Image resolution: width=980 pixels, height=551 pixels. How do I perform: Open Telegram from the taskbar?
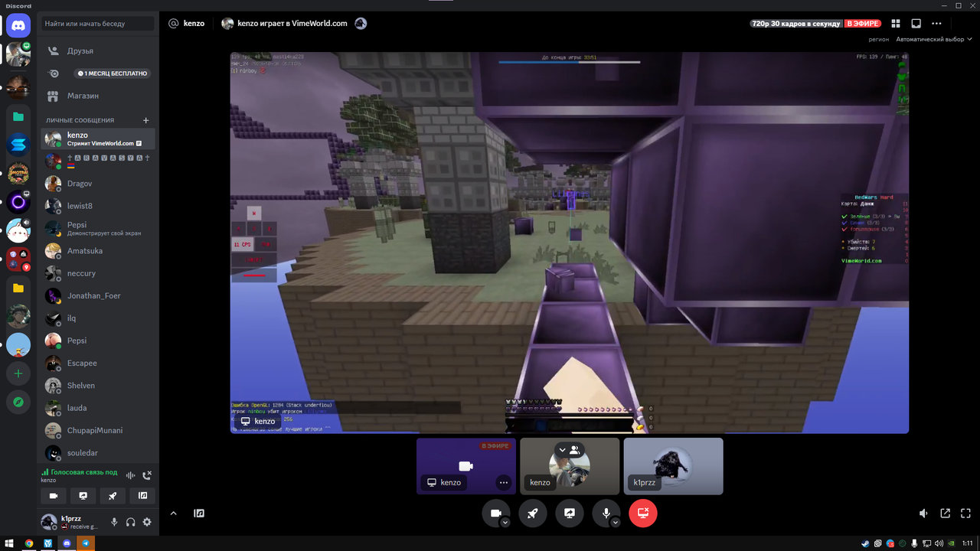pos(87,543)
